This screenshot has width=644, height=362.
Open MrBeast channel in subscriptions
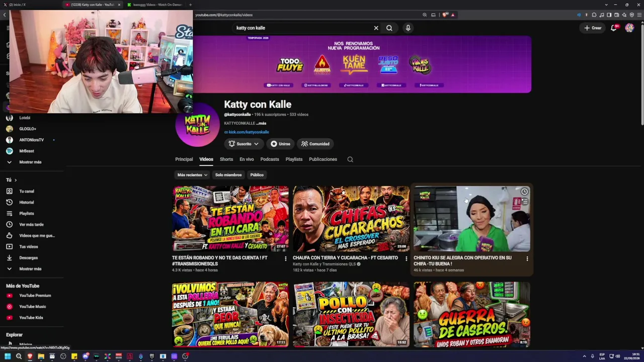pyautogui.click(x=27, y=151)
